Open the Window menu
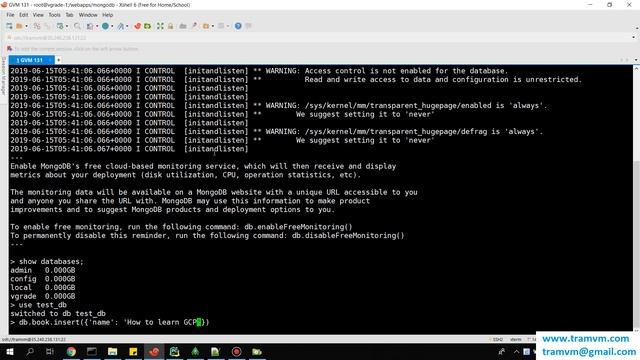Image resolution: width=640 pixels, height=360 pixels. [x=88, y=15]
